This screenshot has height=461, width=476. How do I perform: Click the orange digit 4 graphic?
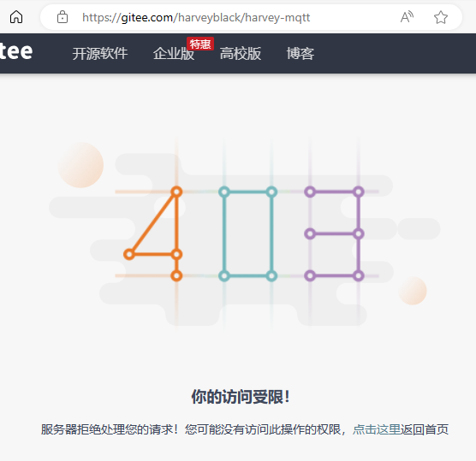153,233
